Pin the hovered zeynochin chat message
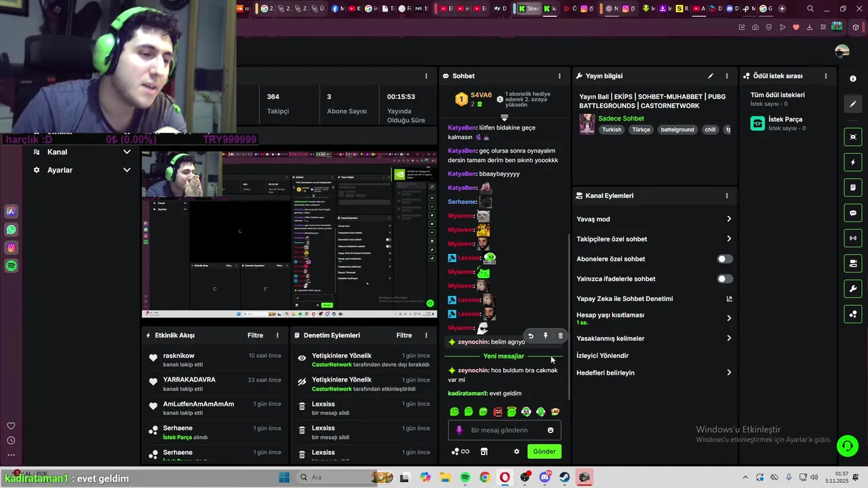The height and width of the screenshot is (488, 868). click(x=545, y=335)
